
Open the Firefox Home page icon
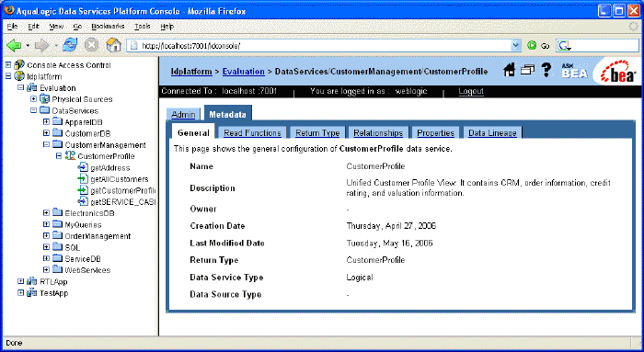pyautogui.click(x=113, y=45)
